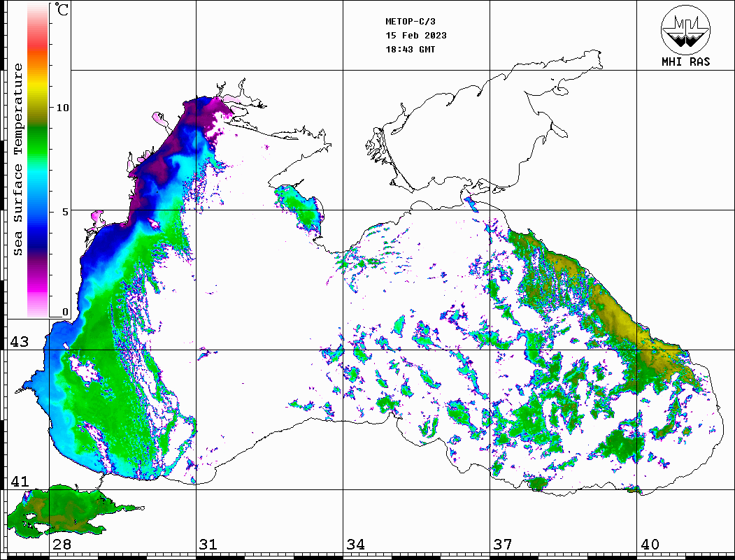The width and height of the screenshot is (735, 560).
Task: Click the '18:43 GMT' time text
Action: pyautogui.click(x=410, y=50)
